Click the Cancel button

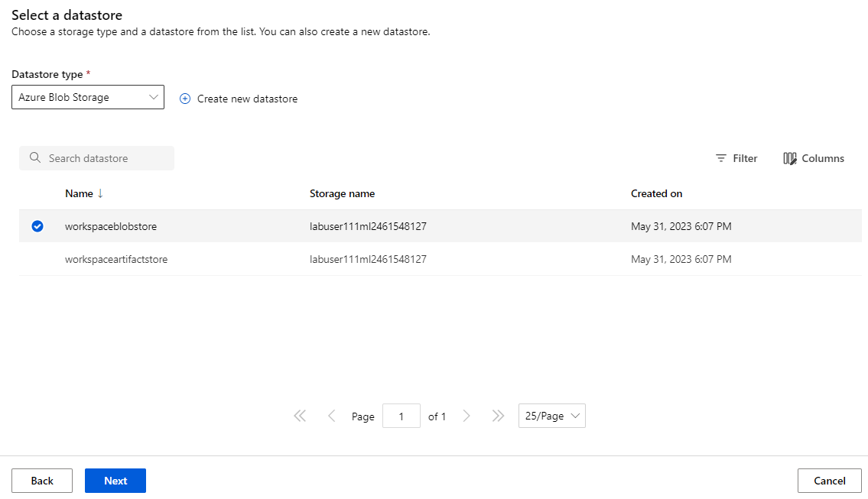click(829, 481)
